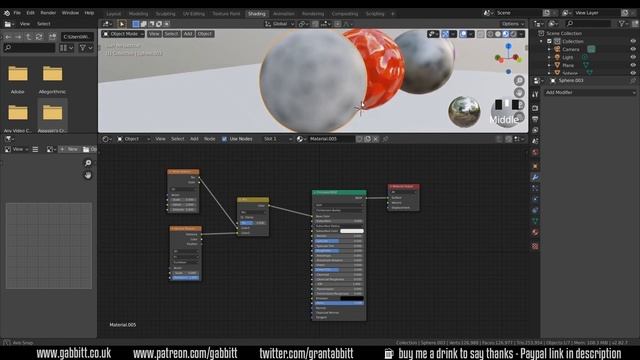Expand the Camera item in outliner
Viewport: 640px width, 360px height.
point(549,49)
